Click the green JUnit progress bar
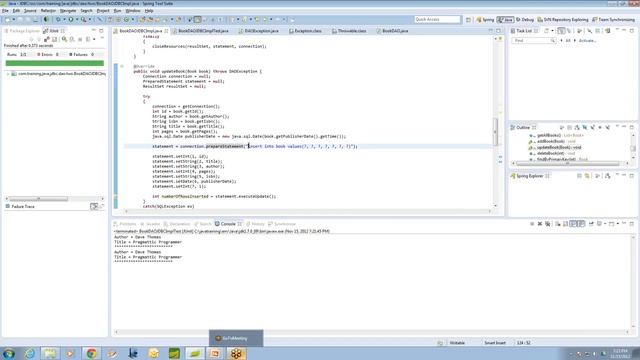Image resolution: width=640 pixels, height=360 pixels. pyautogui.click(x=55, y=63)
